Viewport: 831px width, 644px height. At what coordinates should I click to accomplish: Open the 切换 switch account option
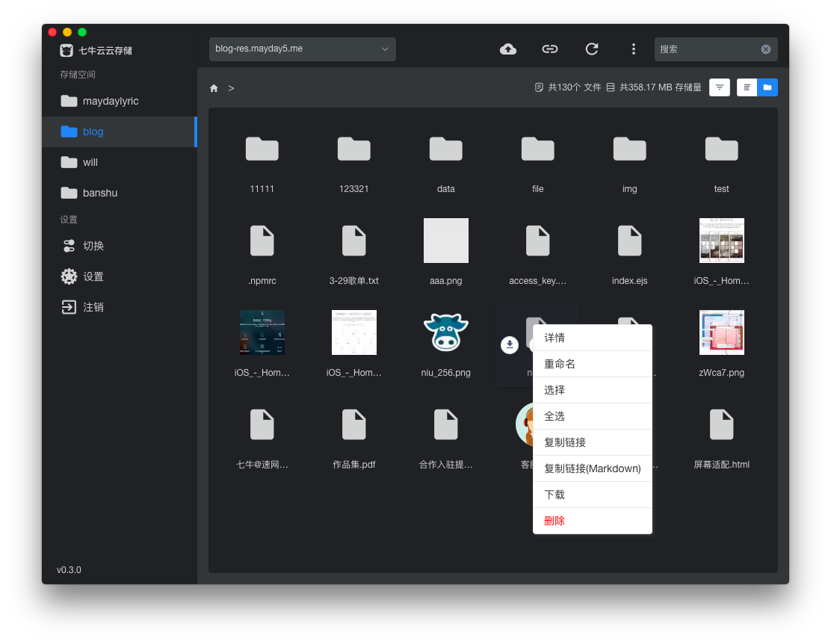click(93, 246)
